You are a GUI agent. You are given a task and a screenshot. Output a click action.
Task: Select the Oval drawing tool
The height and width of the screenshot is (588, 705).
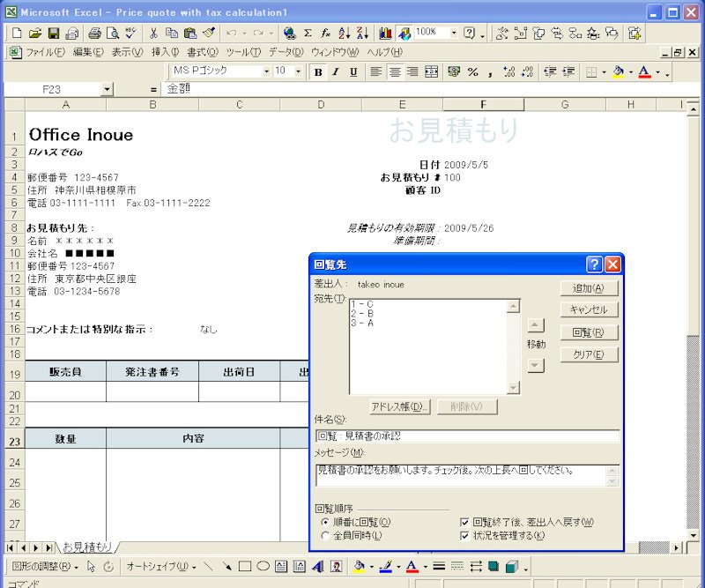click(263, 567)
